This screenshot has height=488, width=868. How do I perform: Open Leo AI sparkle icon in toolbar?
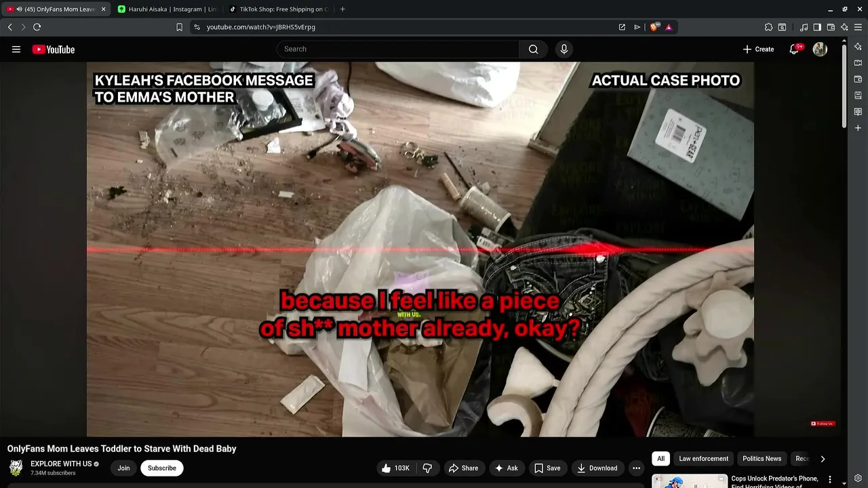click(844, 27)
